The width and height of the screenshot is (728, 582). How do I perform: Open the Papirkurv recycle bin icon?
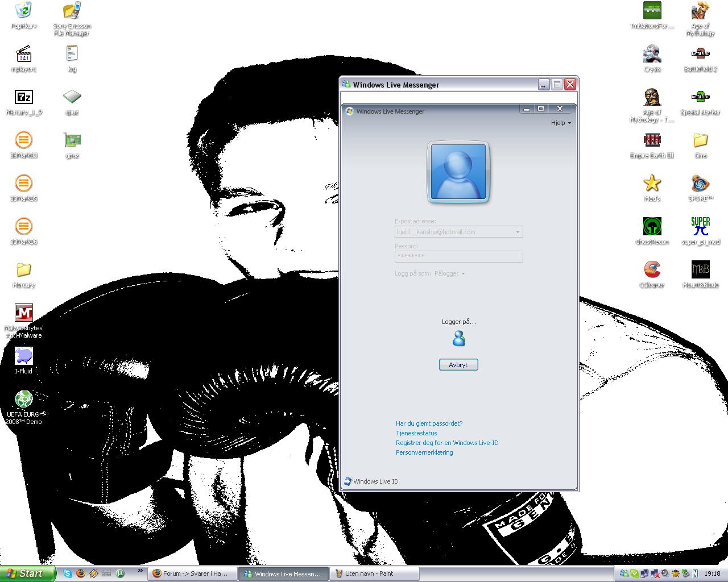(24, 15)
